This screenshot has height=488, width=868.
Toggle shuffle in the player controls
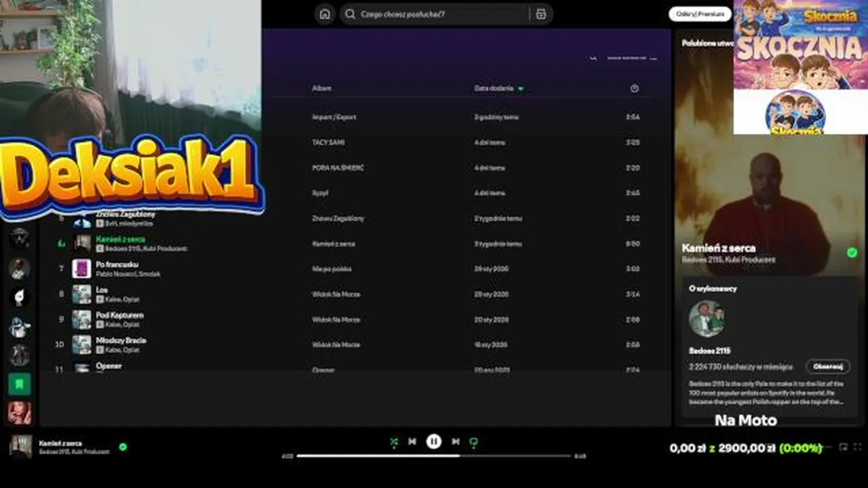pyautogui.click(x=394, y=442)
